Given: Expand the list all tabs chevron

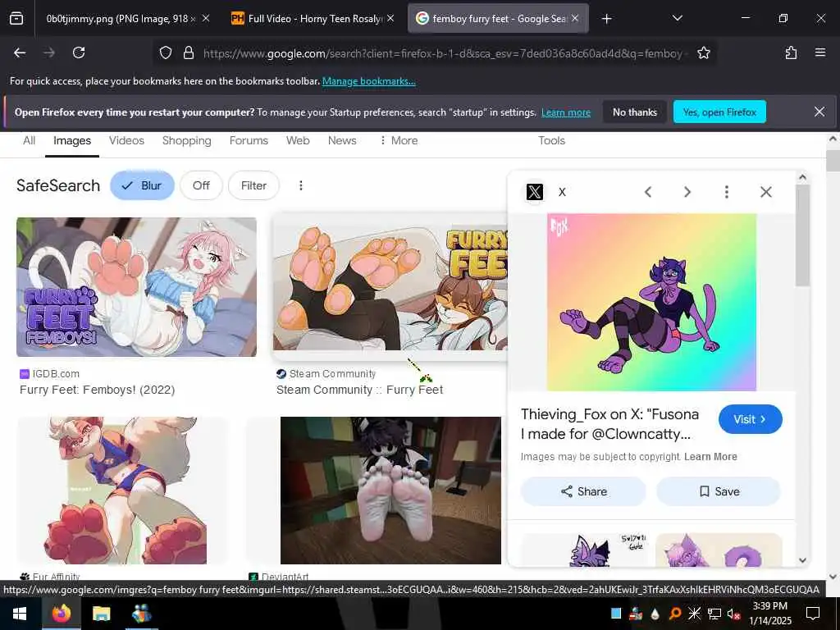Looking at the screenshot, I should (x=677, y=19).
